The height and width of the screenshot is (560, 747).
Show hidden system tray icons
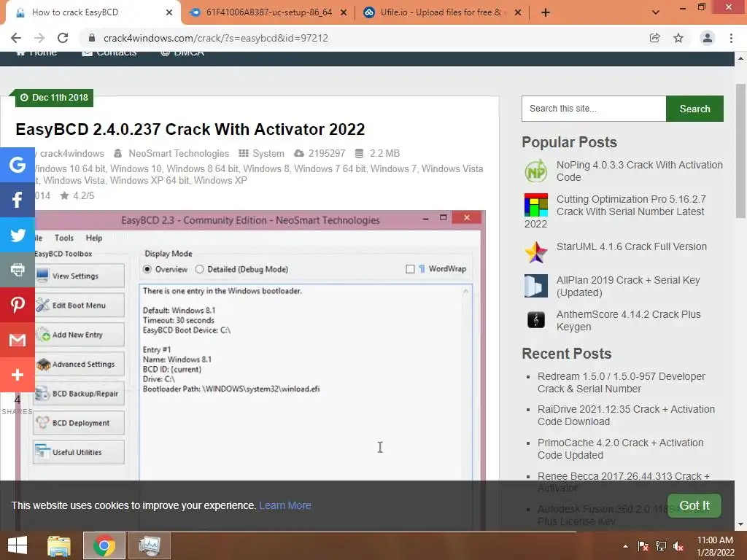coord(625,546)
